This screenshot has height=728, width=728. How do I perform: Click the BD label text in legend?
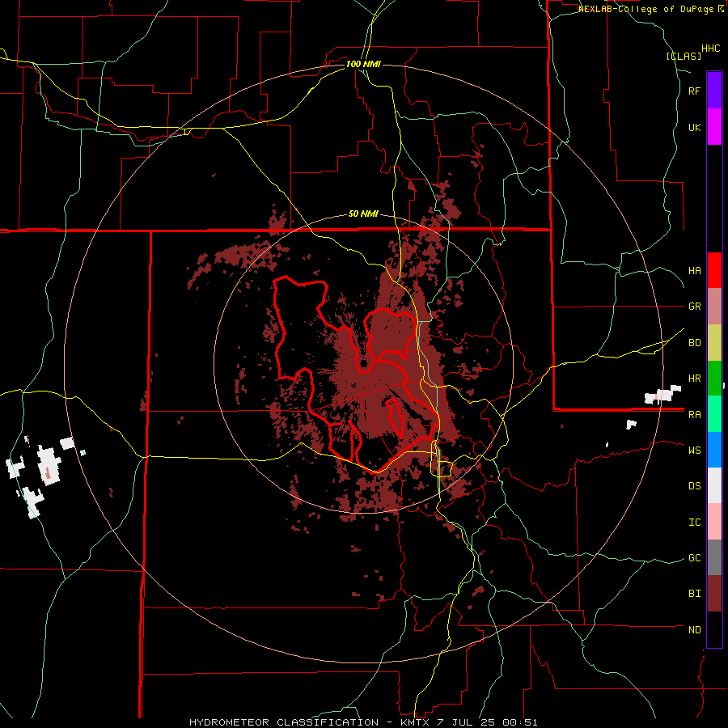[695, 343]
